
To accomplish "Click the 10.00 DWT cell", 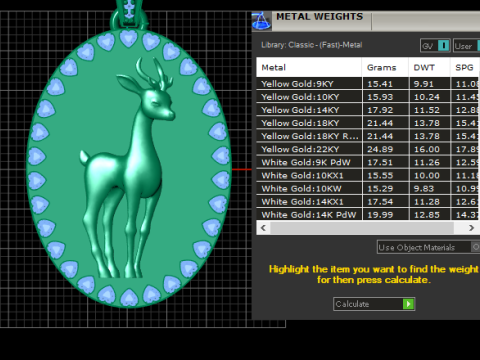I will pos(430,175).
